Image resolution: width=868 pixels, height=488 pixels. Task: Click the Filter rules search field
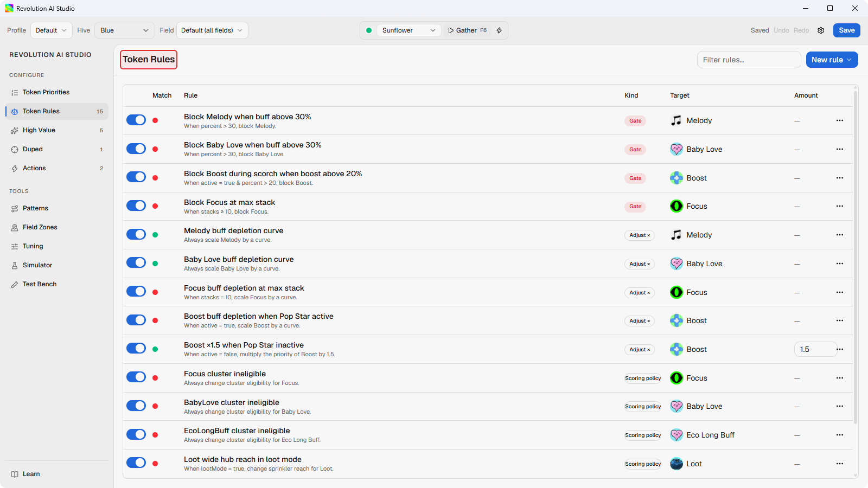[x=749, y=60]
